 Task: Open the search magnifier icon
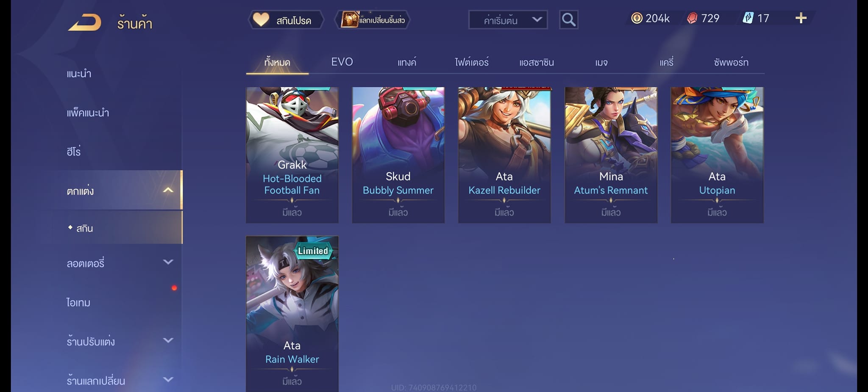[x=568, y=19]
